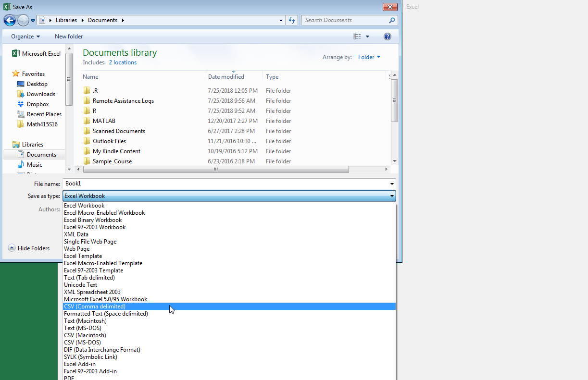Select Excel Macro-Enabled Workbook type
The image size is (588, 380).
click(x=104, y=213)
